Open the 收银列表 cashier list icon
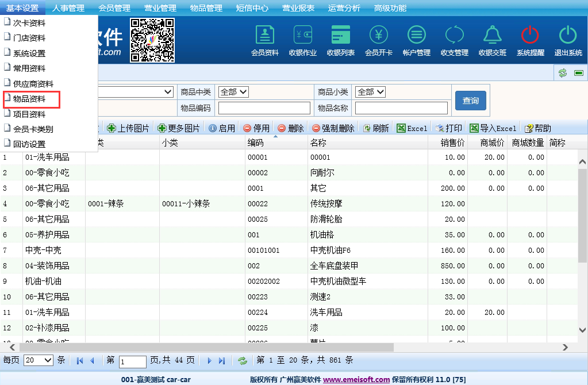The width and height of the screenshot is (588, 385). [341, 40]
